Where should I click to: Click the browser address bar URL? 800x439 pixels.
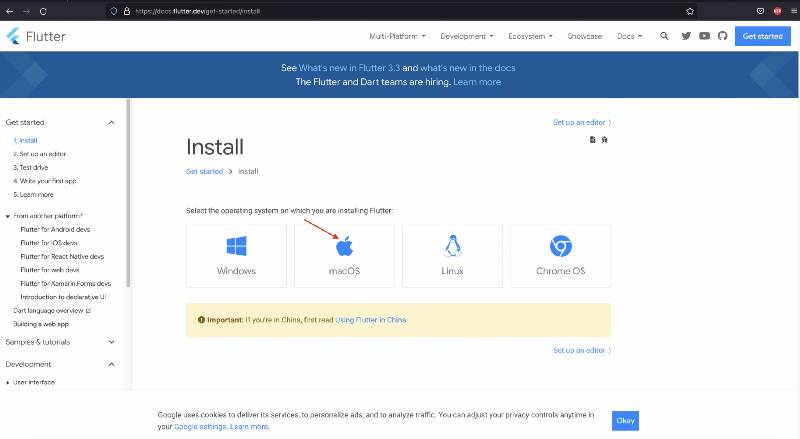coord(197,11)
